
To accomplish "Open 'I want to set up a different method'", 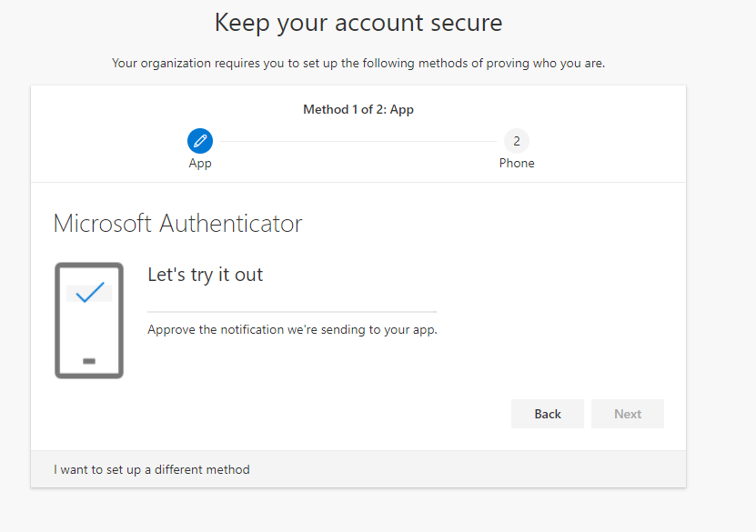I will (152, 469).
